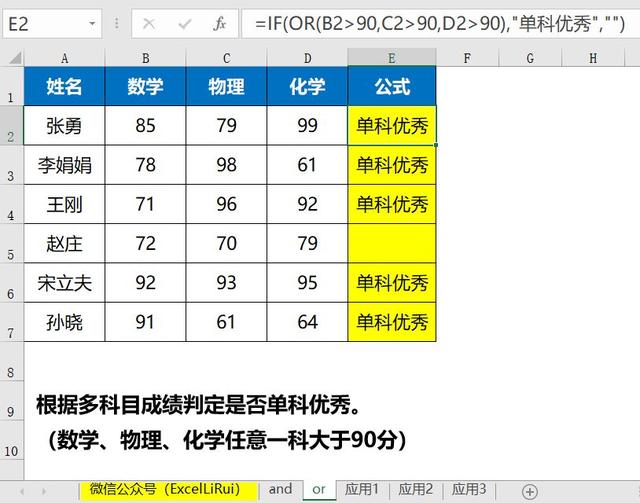
Task: Click the Select All corner triangle
Action: (15, 58)
